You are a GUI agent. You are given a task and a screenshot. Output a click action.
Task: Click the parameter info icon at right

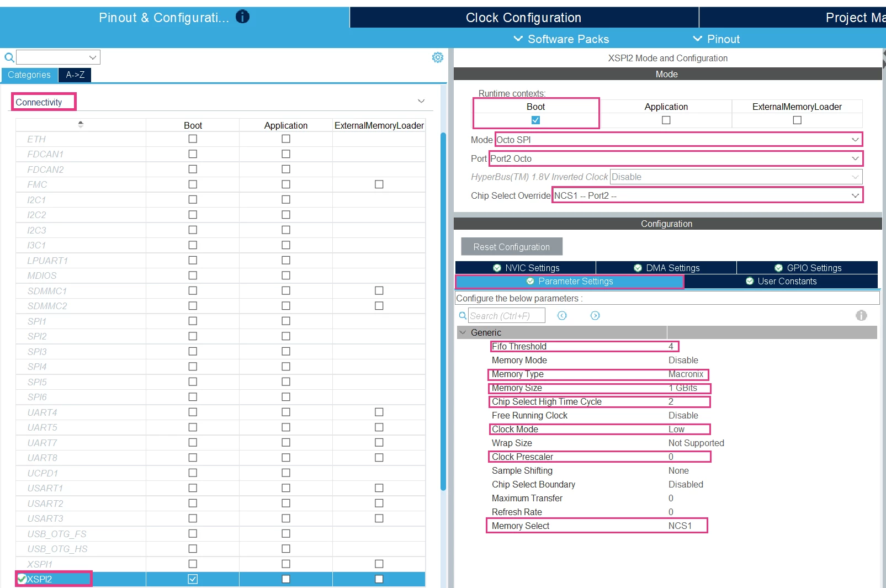point(861,315)
